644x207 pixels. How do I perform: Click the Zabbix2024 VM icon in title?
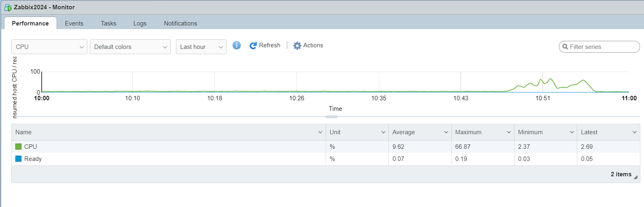[x=8, y=7]
